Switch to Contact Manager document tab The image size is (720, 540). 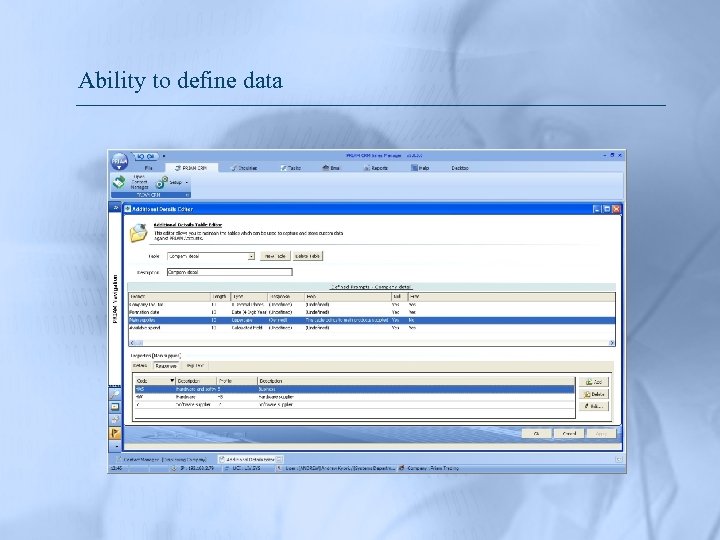click(x=162, y=459)
